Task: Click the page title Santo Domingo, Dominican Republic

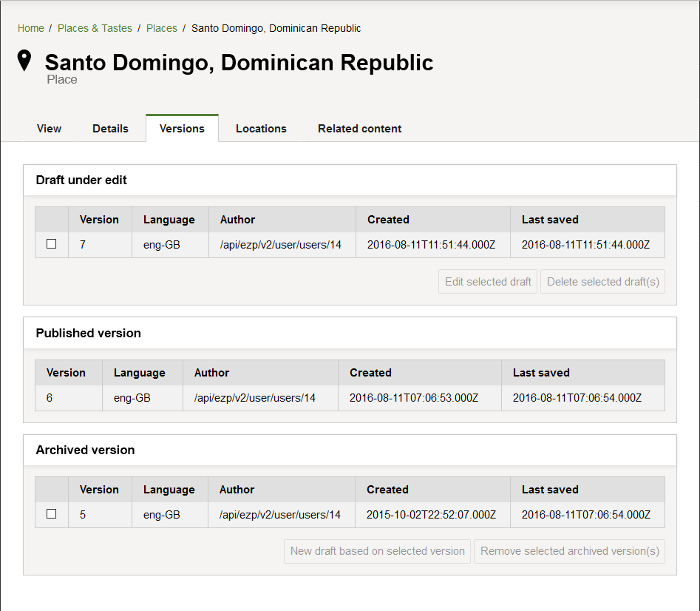Action: click(x=239, y=63)
